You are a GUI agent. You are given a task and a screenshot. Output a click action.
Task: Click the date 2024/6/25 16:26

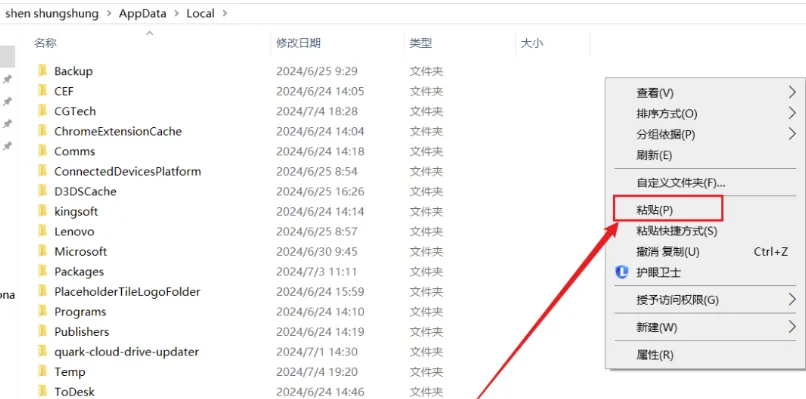pyautogui.click(x=320, y=191)
